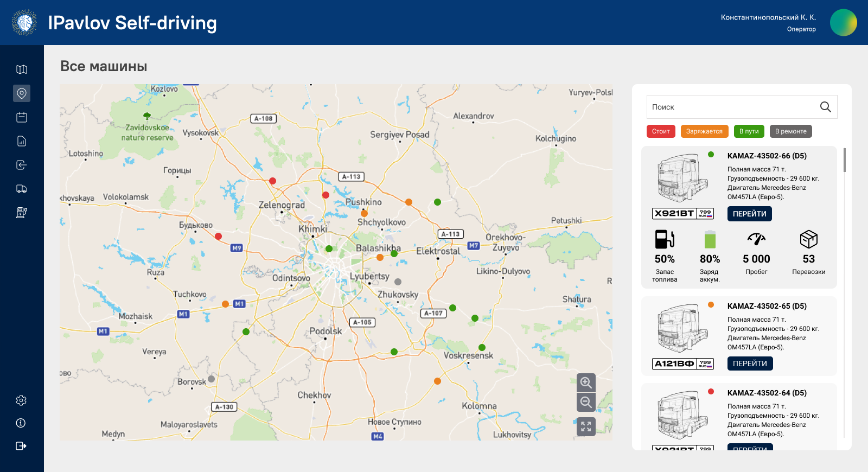Click 'ПЕРЕЙТИ' for KAMAZ-43502-66
The height and width of the screenshot is (472, 868).
[749, 214]
